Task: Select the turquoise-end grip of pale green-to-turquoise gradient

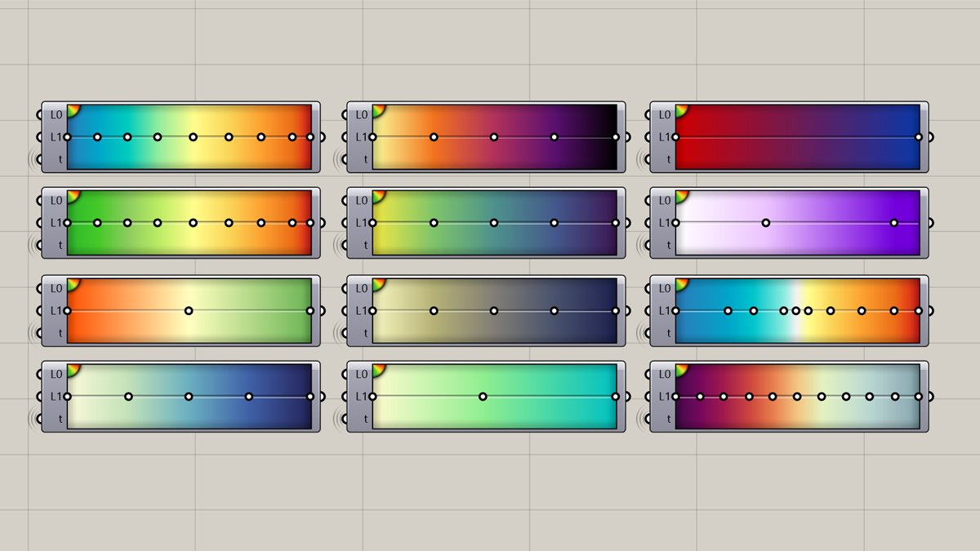Action: point(616,396)
